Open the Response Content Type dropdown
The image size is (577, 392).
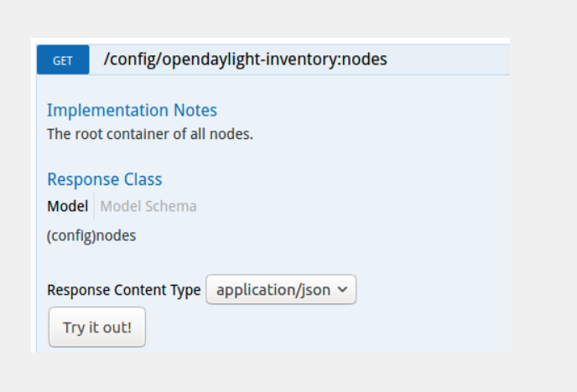click(x=281, y=290)
